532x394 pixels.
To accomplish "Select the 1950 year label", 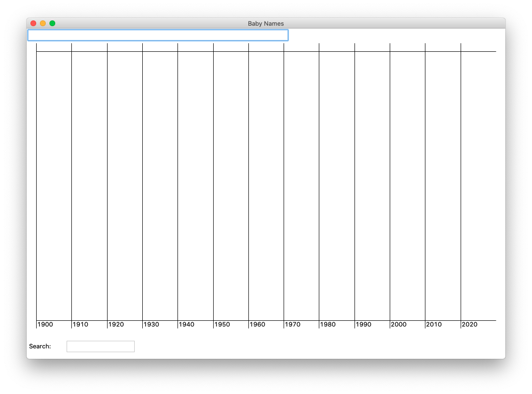I will pyautogui.click(x=221, y=325).
